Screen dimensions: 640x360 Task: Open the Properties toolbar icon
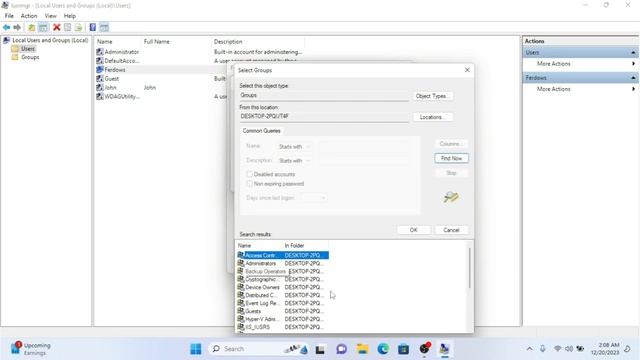click(68, 27)
